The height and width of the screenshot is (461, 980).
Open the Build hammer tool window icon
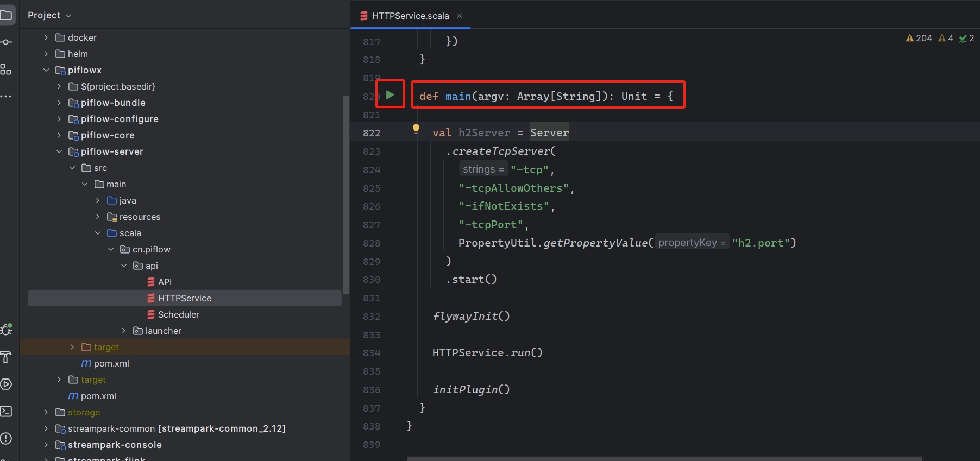pos(6,357)
